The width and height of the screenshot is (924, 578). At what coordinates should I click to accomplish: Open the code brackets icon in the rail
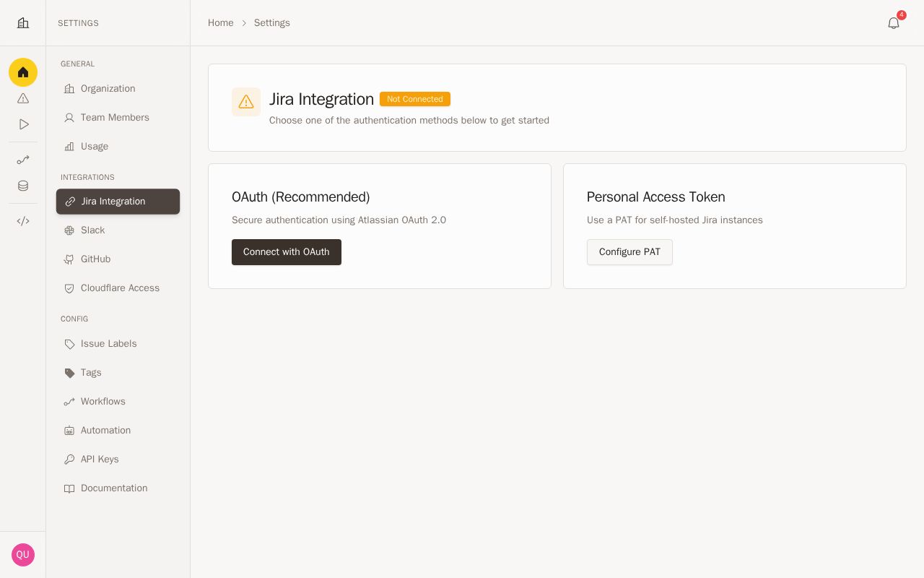pyautogui.click(x=23, y=221)
